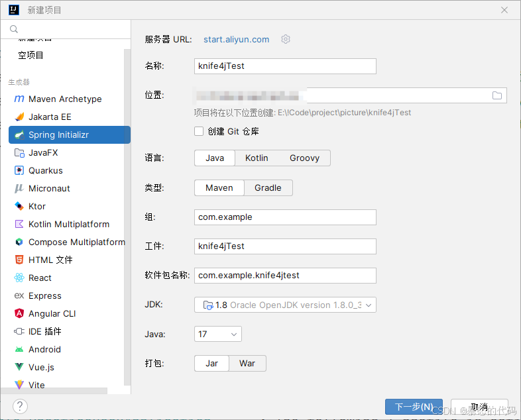Select Kotlin Multiplatform generator entry
521x420 pixels.
69,224
